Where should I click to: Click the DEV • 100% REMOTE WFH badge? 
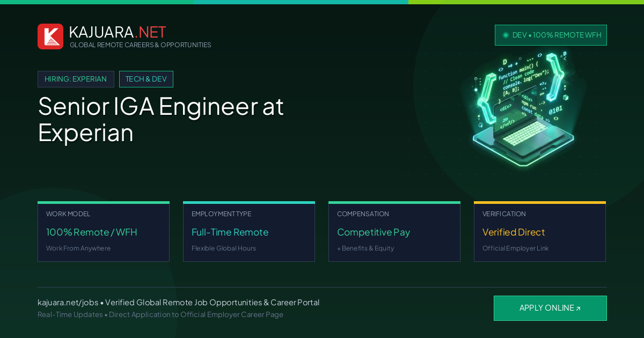[x=551, y=35]
